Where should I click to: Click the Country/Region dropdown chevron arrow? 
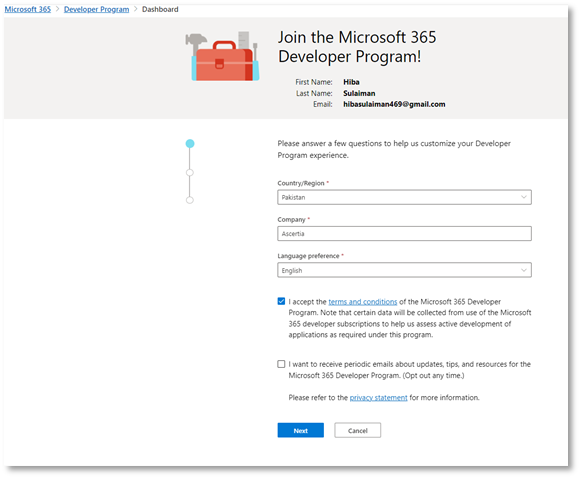(524, 197)
